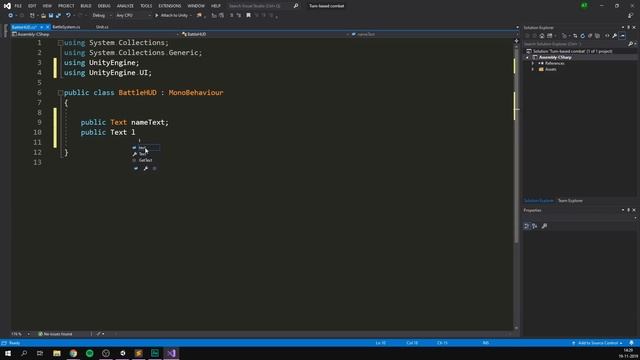Open Chrome from the taskbar
640x360 pixels.
[73, 353]
